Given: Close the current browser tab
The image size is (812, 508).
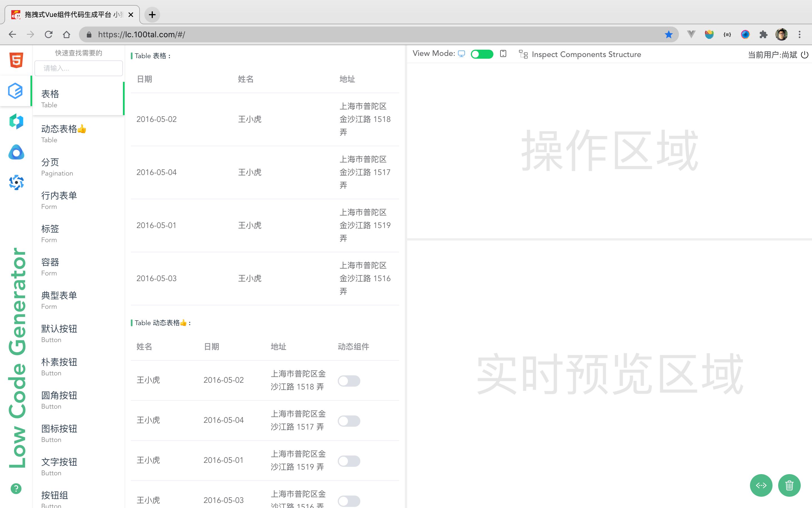Looking at the screenshot, I should coord(131,15).
